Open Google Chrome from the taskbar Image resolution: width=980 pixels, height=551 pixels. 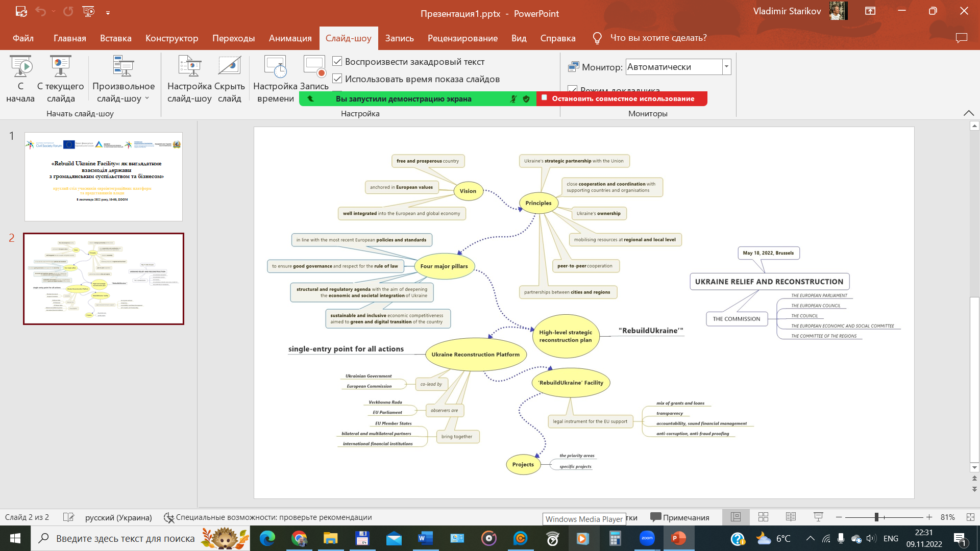(299, 538)
